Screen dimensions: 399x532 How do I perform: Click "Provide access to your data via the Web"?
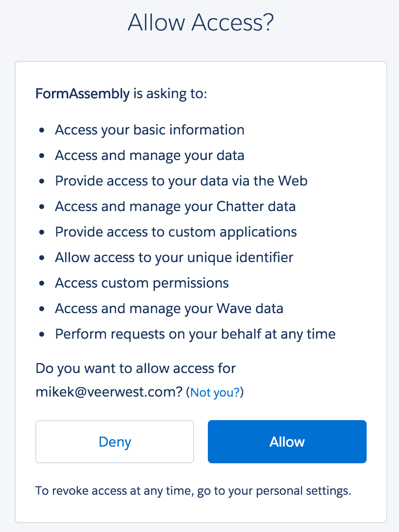tap(181, 181)
